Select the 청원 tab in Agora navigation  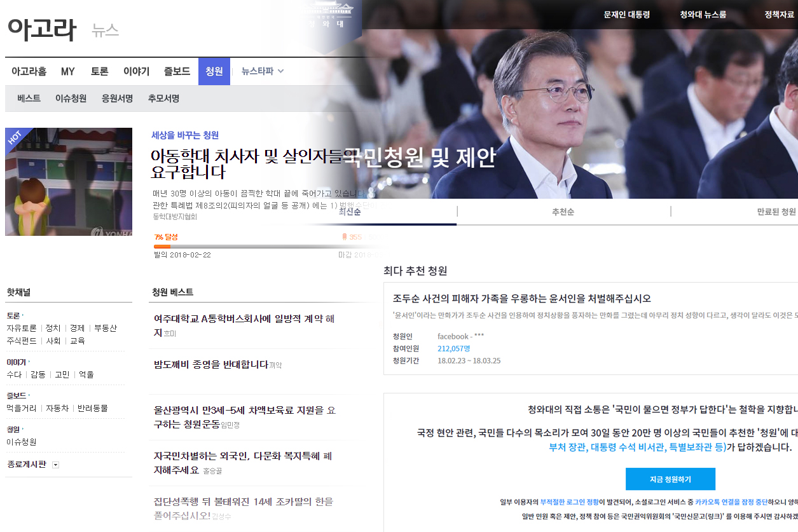click(214, 71)
